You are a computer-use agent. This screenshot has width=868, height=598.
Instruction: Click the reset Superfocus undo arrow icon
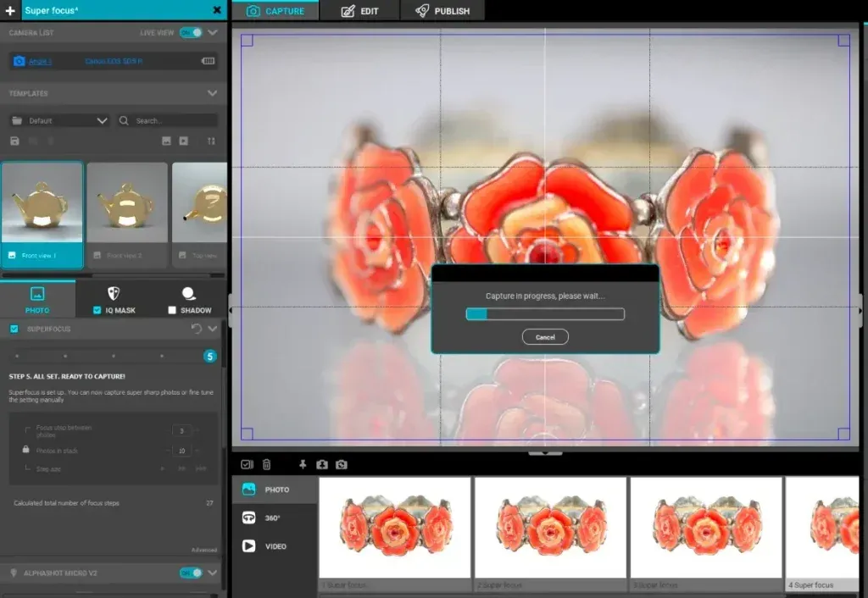(197, 329)
